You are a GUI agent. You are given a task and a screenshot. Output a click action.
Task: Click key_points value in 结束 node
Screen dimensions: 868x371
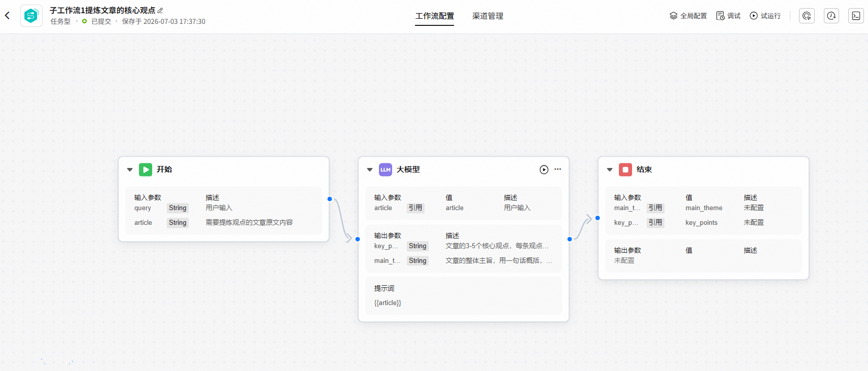tap(701, 223)
